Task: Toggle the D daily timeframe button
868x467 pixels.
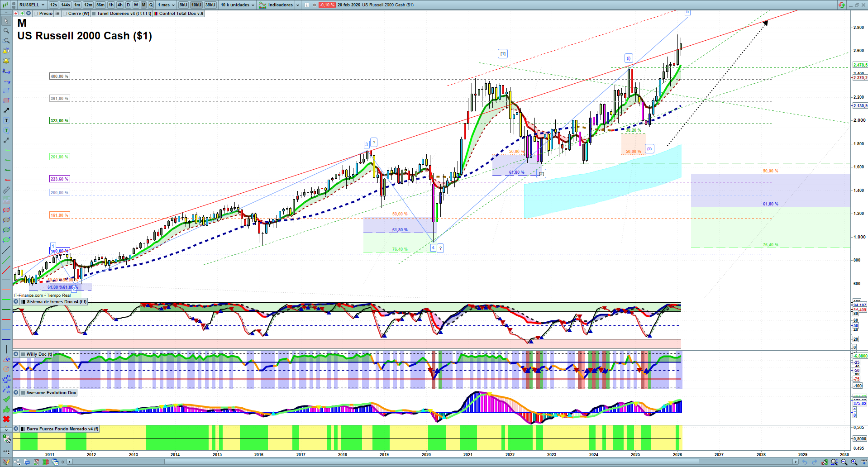Action: [x=128, y=5]
